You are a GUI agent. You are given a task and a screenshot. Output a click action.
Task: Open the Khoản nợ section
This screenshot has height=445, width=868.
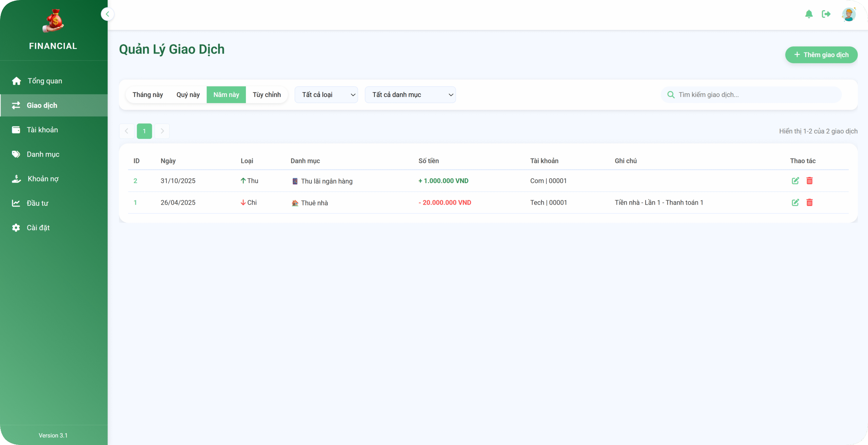[x=43, y=179]
